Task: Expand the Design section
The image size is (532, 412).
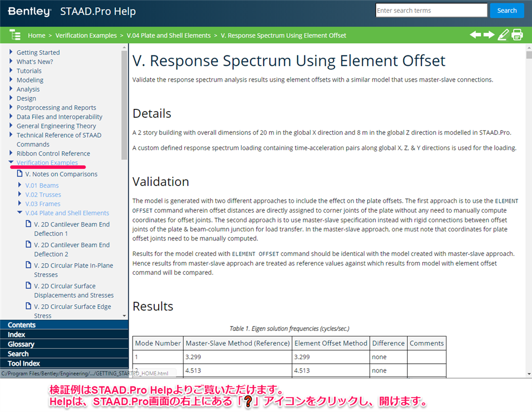Action: 11,98
